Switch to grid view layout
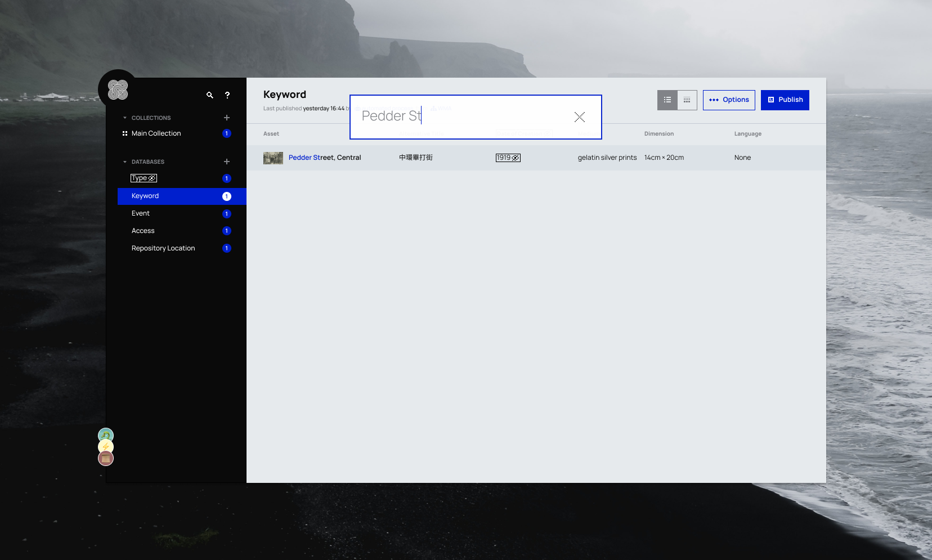This screenshot has width=932, height=560. tap(687, 100)
